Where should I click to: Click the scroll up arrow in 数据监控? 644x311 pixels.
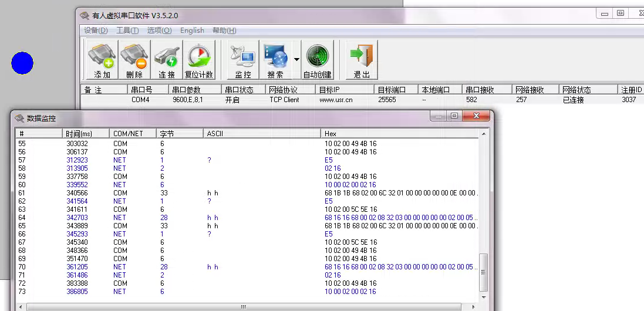click(483, 134)
